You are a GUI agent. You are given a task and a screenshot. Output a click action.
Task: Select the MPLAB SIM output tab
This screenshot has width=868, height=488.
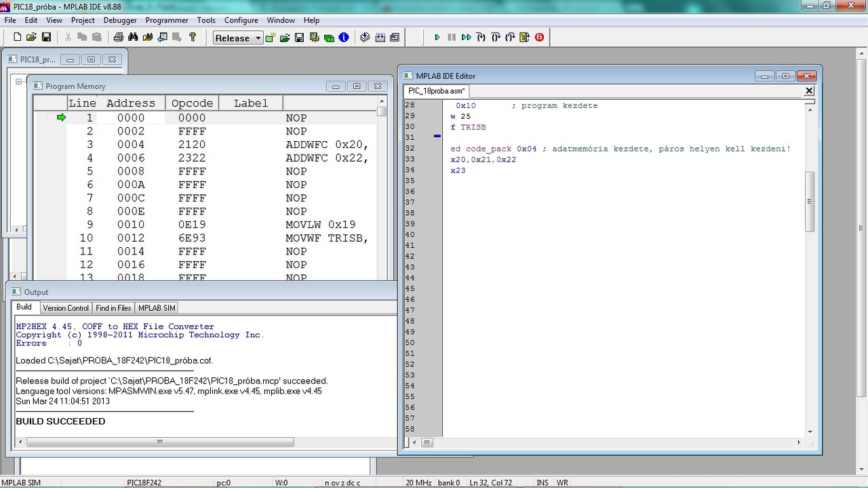(157, 308)
